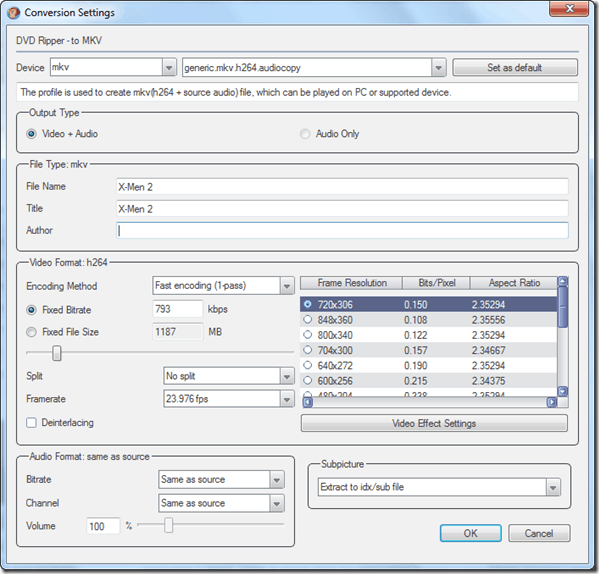Sort by the Bits/Pixel column header
This screenshot has width=599, height=574.
pos(436,283)
